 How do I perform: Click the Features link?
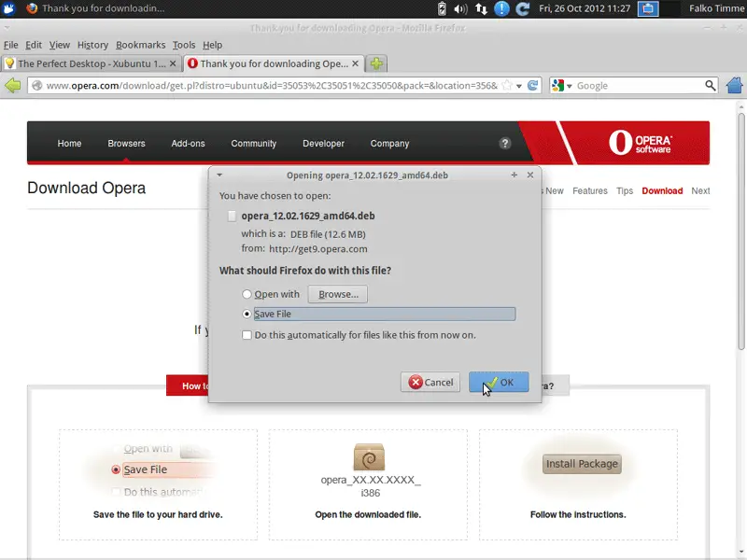pyautogui.click(x=590, y=191)
